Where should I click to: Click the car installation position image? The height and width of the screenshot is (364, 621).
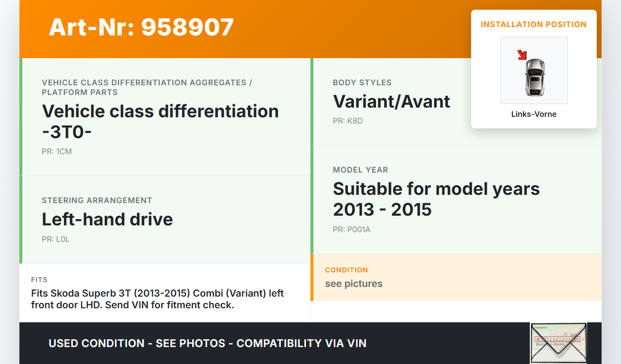pyautogui.click(x=534, y=71)
